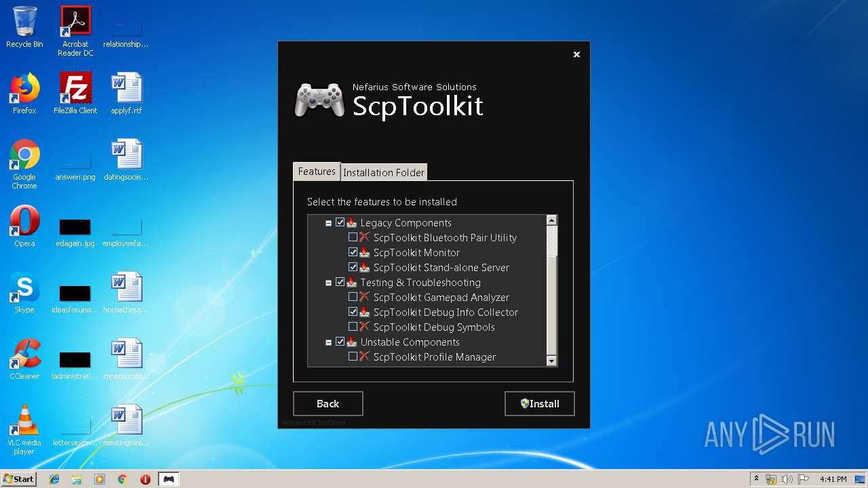This screenshot has width=868, height=488.
Task: Open Skype desktop shortcut
Action: pyautogui.click(x=24, y=293)
